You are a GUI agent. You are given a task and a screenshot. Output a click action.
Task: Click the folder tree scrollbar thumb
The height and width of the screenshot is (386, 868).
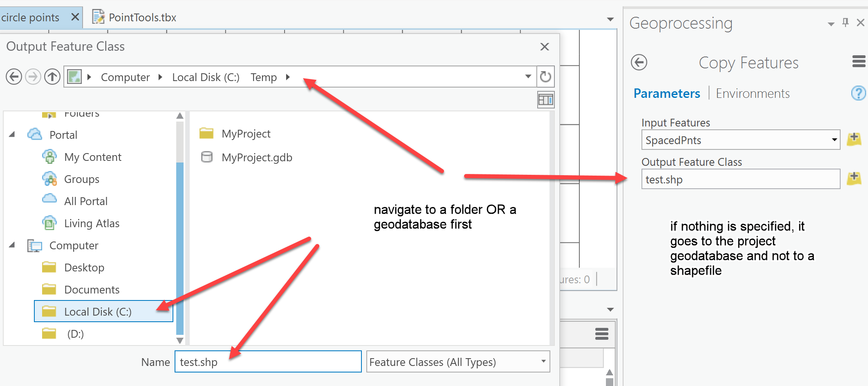(180, 246)
